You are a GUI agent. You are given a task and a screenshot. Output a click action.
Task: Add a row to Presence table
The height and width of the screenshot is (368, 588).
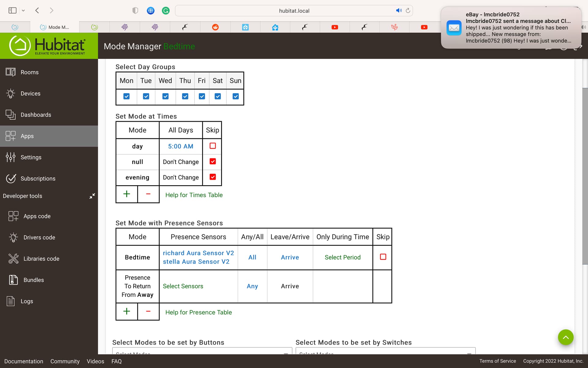126,312
